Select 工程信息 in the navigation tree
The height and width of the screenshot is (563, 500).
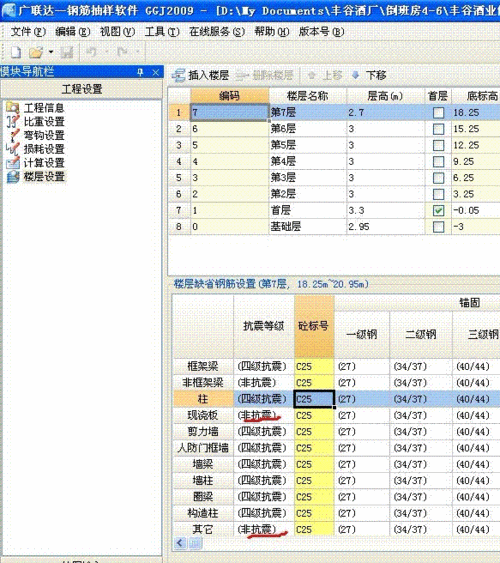tap(44, 108)
